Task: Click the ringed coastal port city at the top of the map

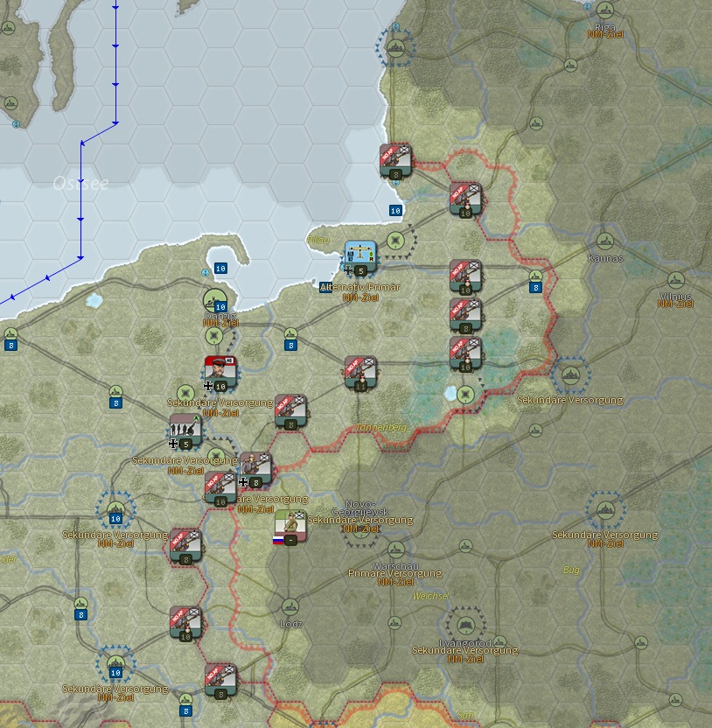Action: point(395,47)
